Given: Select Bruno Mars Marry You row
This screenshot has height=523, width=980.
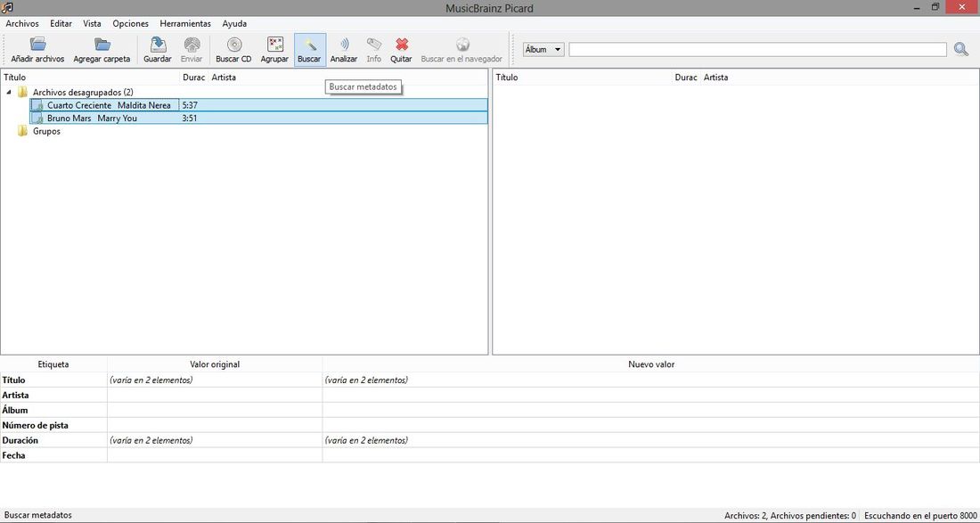Looking at the screenshot, I should point(258,118).
